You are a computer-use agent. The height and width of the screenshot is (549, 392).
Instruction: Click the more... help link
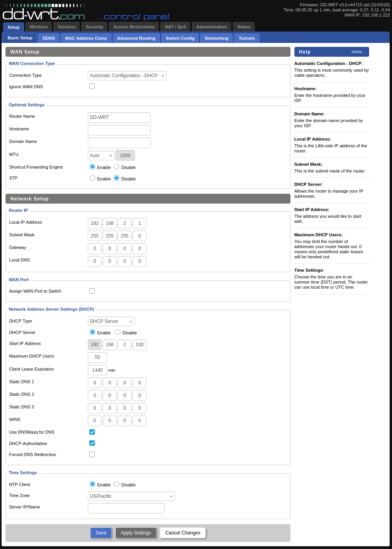click(358, 52)
